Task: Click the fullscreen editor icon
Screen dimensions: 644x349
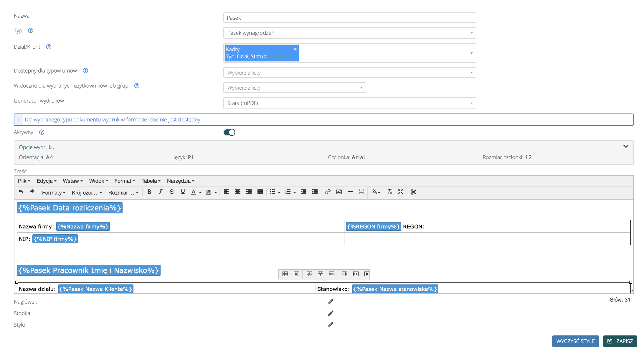Action: [400, 192]
